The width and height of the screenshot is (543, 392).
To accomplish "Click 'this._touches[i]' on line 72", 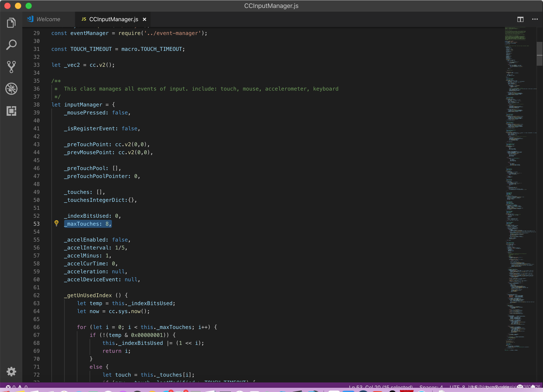I will 166,375.
